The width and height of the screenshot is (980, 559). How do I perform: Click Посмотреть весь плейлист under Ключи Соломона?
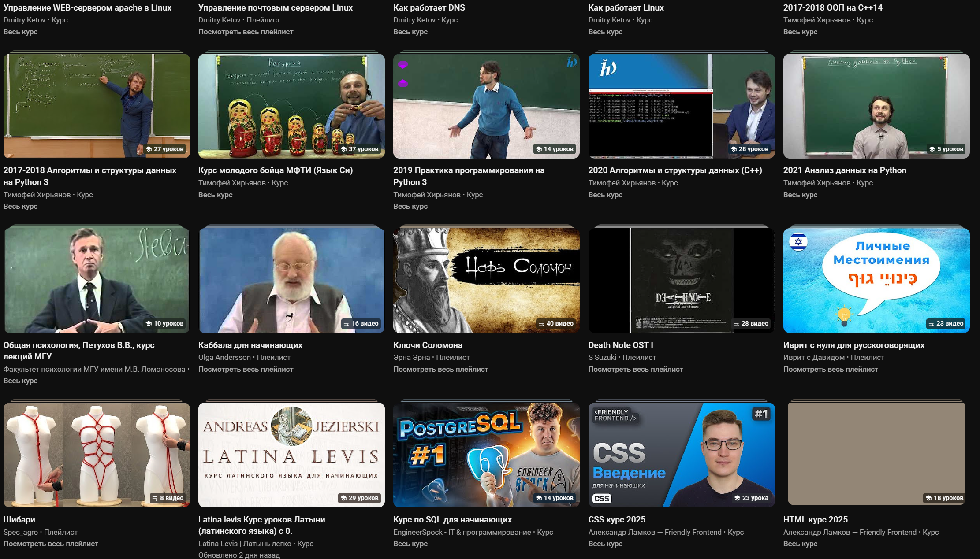[440, 369]
